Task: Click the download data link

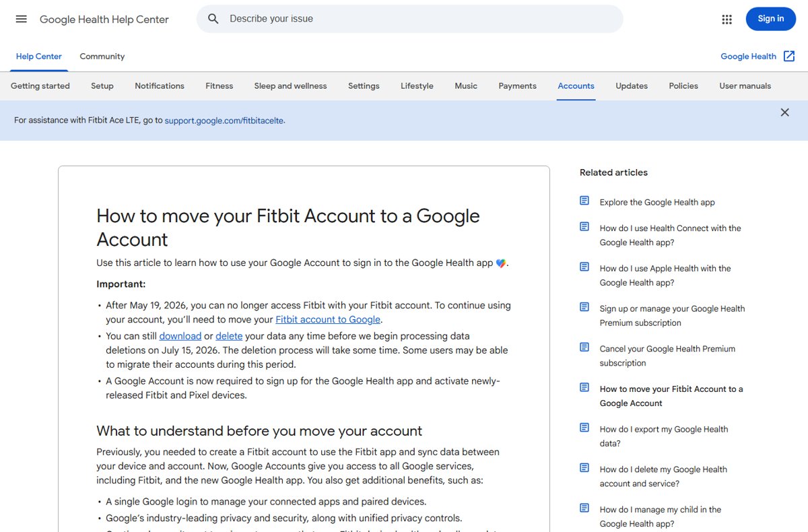Action: point(180,336)
